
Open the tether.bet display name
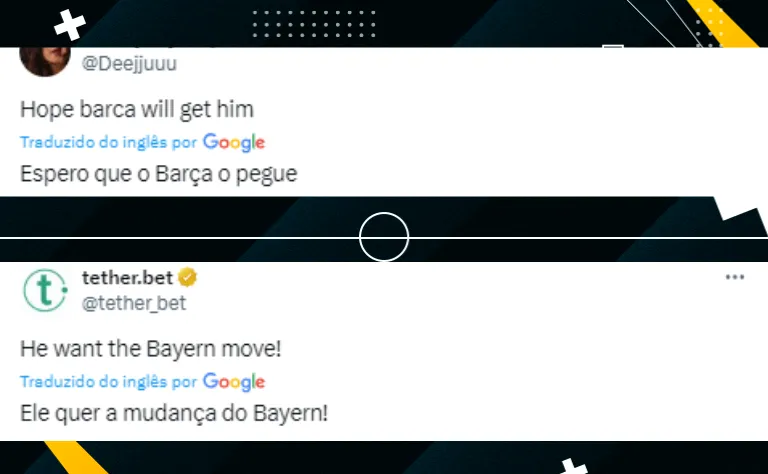point(127,278)
